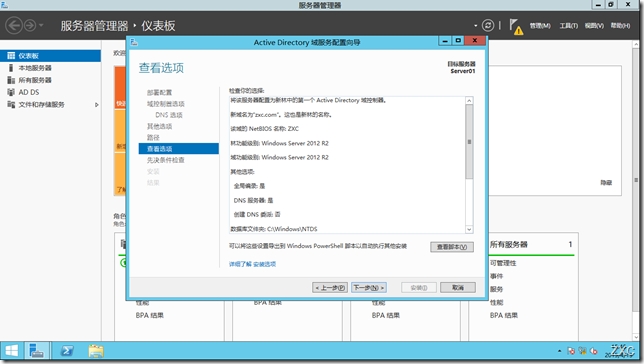Click the 本地服务器 icon in sidebar
This screenshot has width=644, height=364.
(x=11, y=68)
